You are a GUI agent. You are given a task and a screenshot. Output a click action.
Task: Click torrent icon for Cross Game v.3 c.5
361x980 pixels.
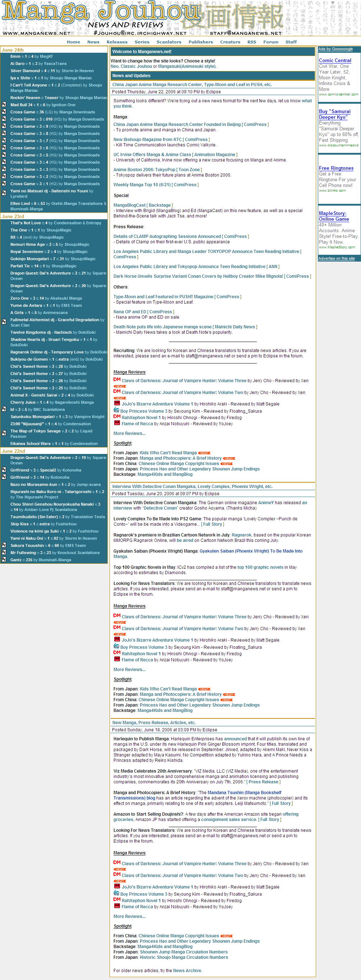(4, 155)
